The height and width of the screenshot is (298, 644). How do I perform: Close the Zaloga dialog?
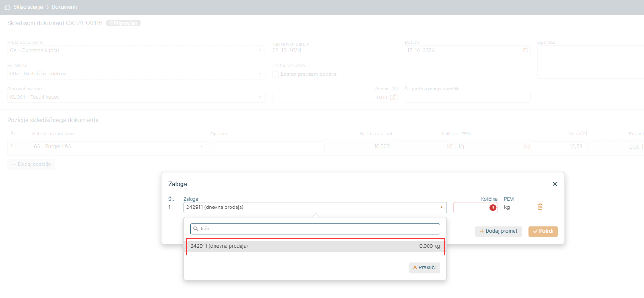coord(555,184)
